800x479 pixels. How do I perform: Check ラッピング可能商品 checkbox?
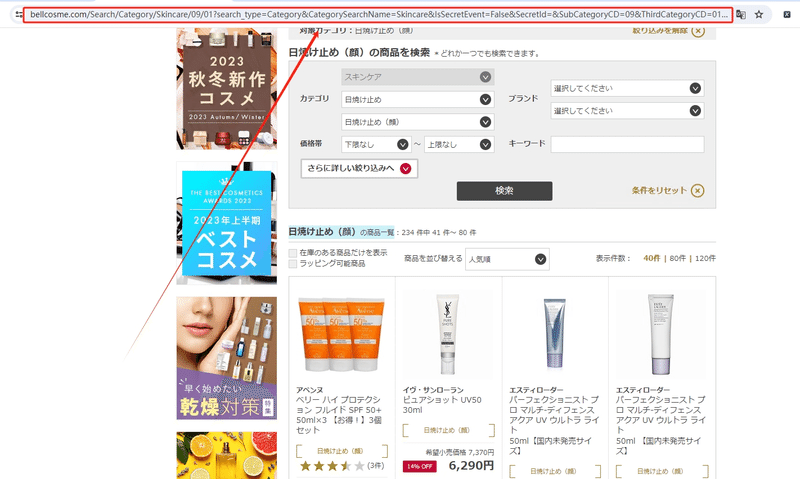pos(293,264)
